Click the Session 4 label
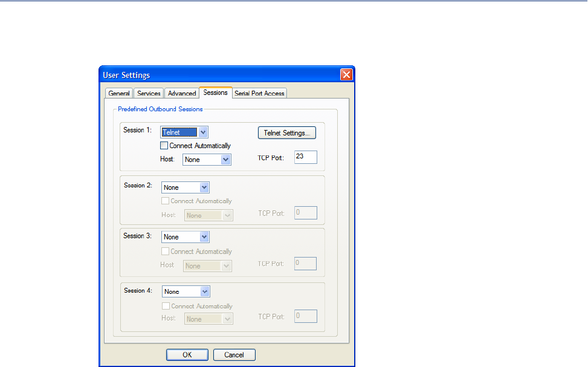The width and height of the screenshot is (588, 367). (x=138, y=290)
